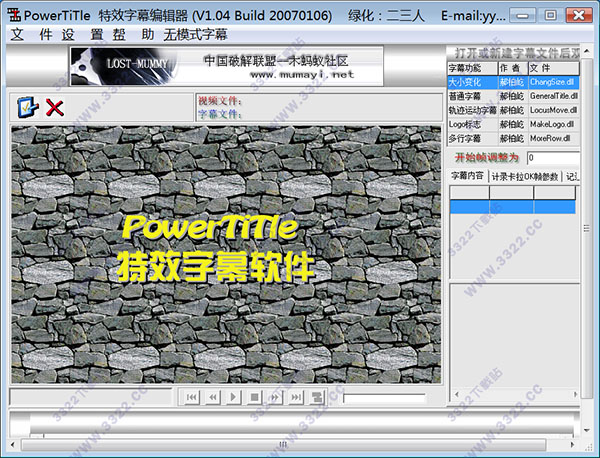Open the 无模式字幕 menu
Viewport: 600px width, 458px height.
click(x=195, y=35)
